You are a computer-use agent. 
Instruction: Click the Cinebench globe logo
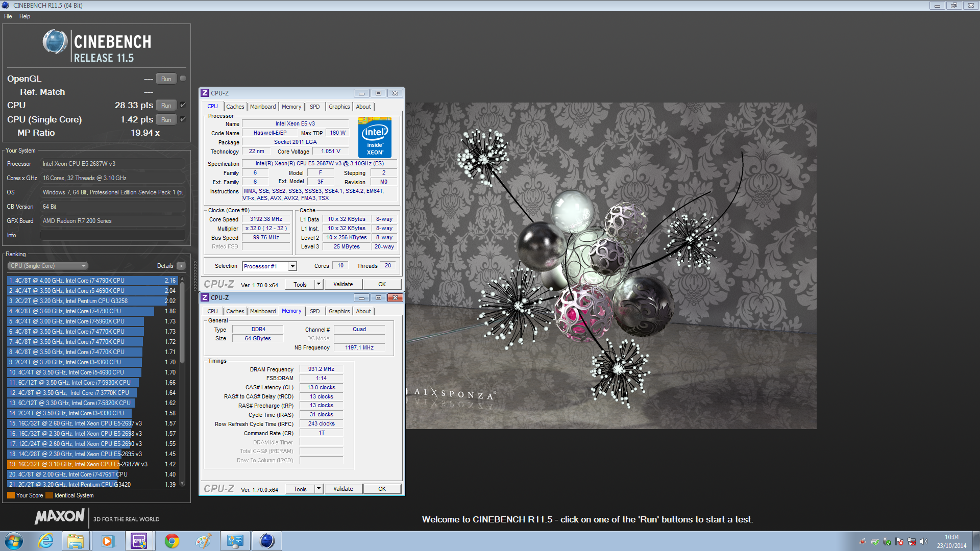(x=55, y=42)
